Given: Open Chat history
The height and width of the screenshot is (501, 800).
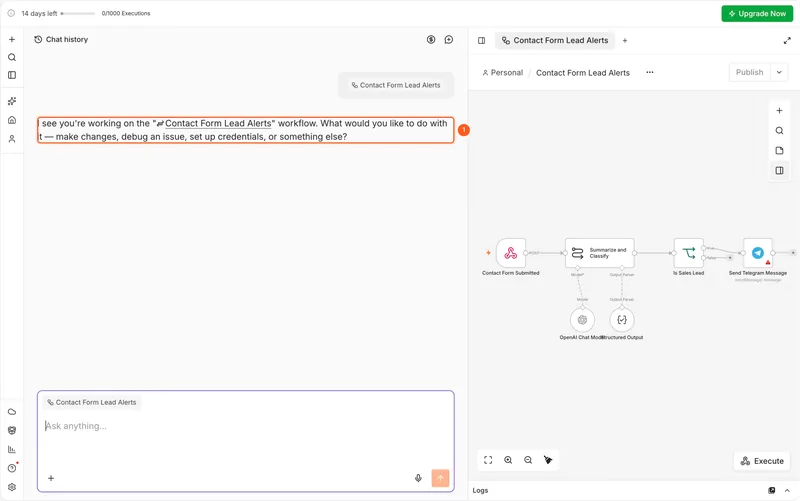Looking at the screenshot, I should [61, 39].
